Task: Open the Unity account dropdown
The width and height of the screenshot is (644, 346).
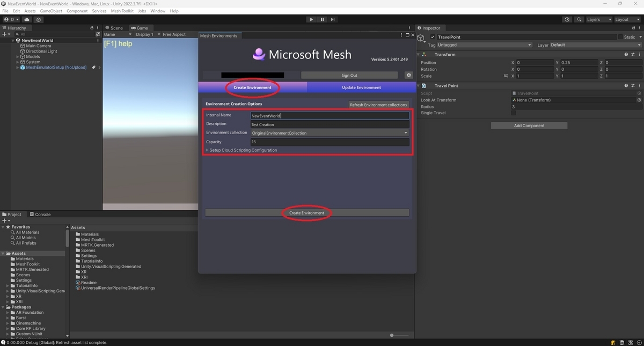Action: click(x=11, y=19)
